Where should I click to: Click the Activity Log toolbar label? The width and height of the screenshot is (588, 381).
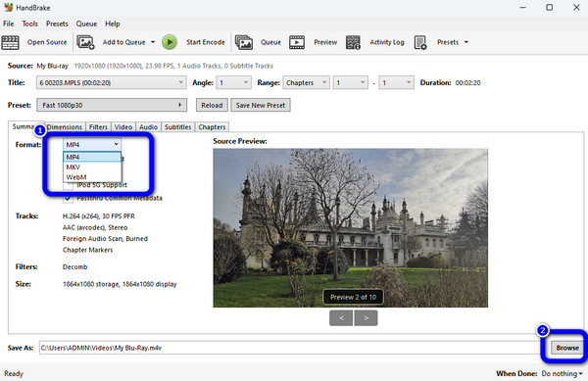pyautogui.click(x=387, y=42)
